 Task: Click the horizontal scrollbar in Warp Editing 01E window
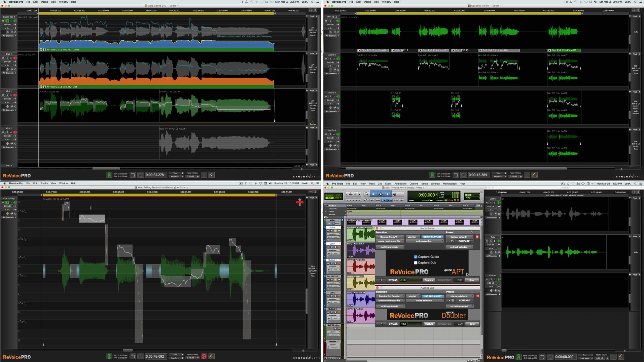click(x=106, y=168)
